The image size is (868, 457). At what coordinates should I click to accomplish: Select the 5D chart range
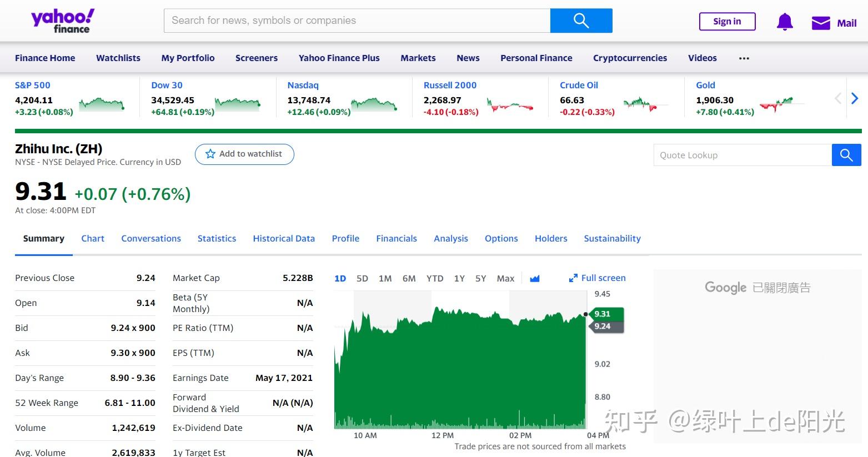point(362,278)
